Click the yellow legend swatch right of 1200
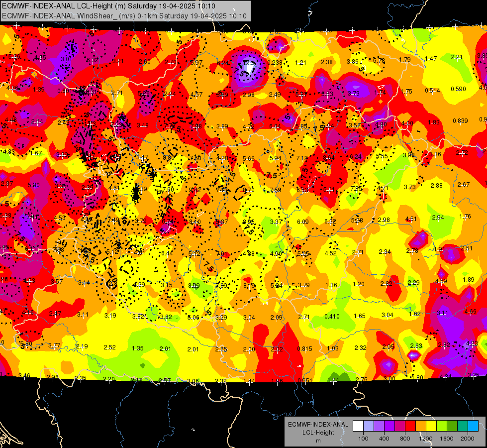The height and width of the screenshot is (448, 487). point(431,426)
